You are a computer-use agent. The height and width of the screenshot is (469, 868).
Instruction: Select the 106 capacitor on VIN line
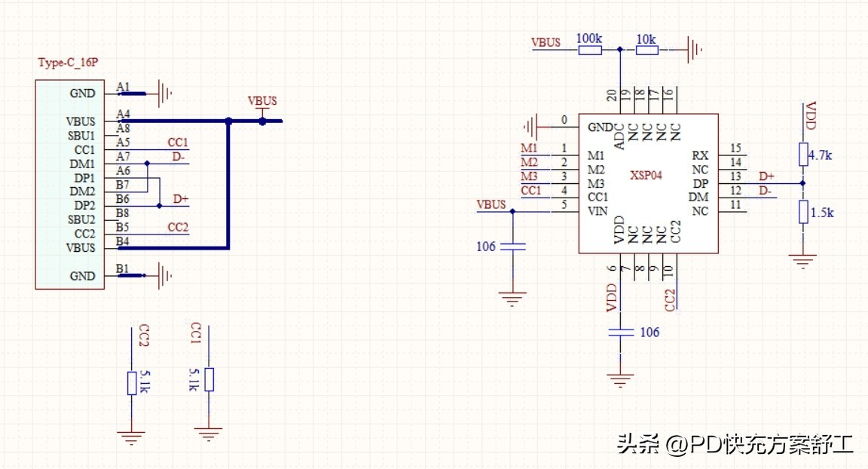click(512, 247)
